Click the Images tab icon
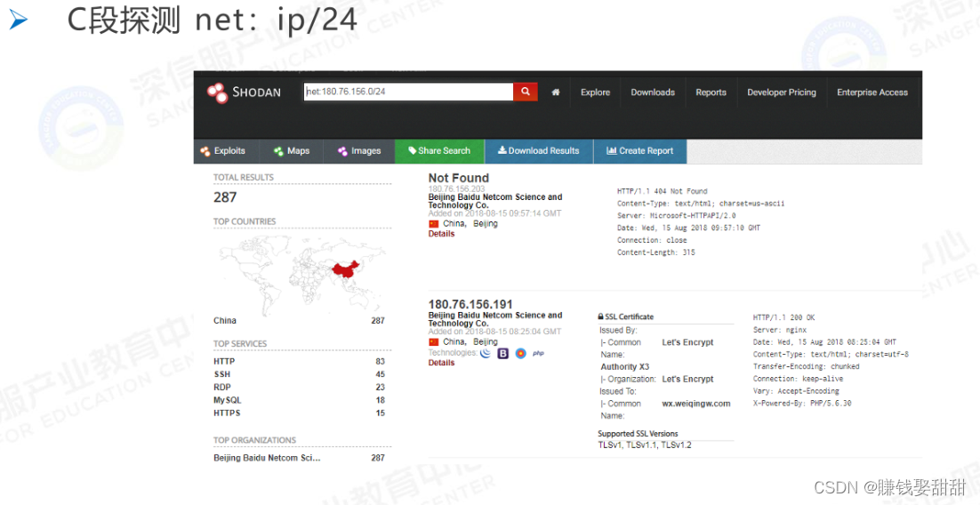The width and height of the screenshot is (980, 505). tap(342, 151)
